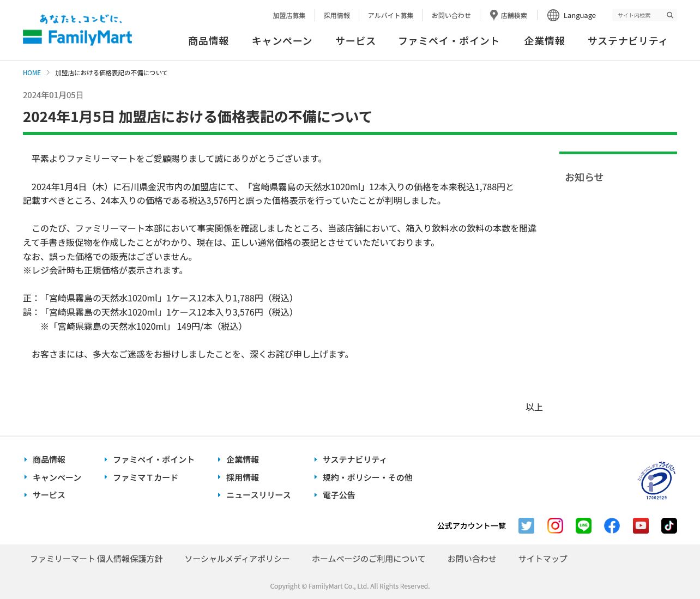Click the footer ファミペイ・ポイント link
The width and height of the screenshot is (700, 599).
click(x=153, y=459)
